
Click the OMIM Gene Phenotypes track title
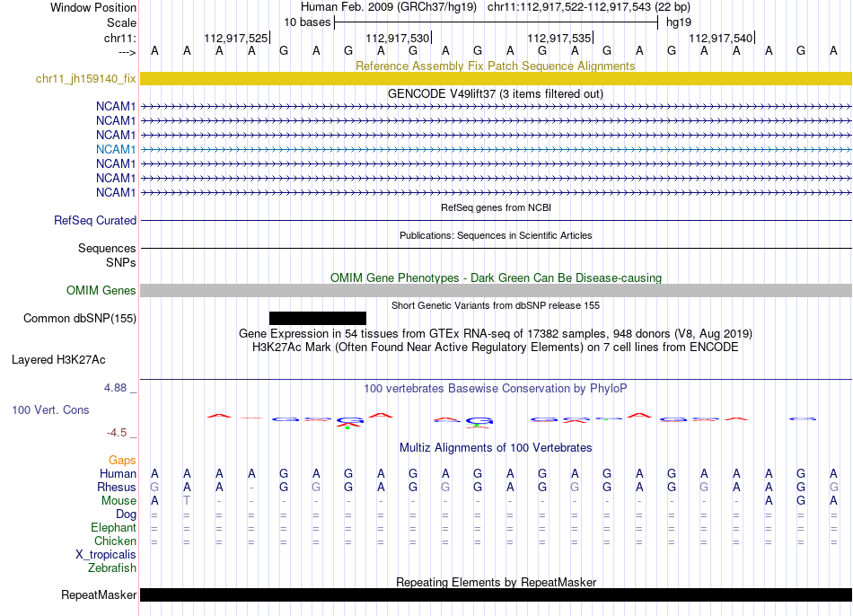click(496, 277)
